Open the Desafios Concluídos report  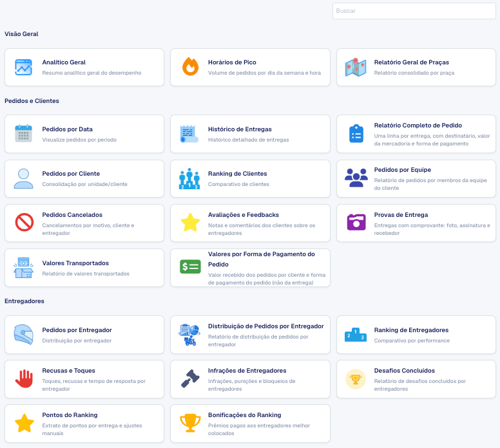tap(416, 379)
